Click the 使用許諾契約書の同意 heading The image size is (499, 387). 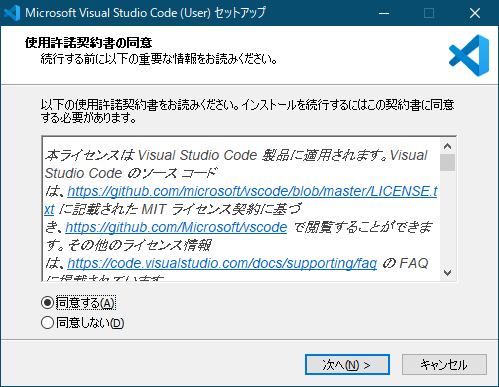click(88, 43)
